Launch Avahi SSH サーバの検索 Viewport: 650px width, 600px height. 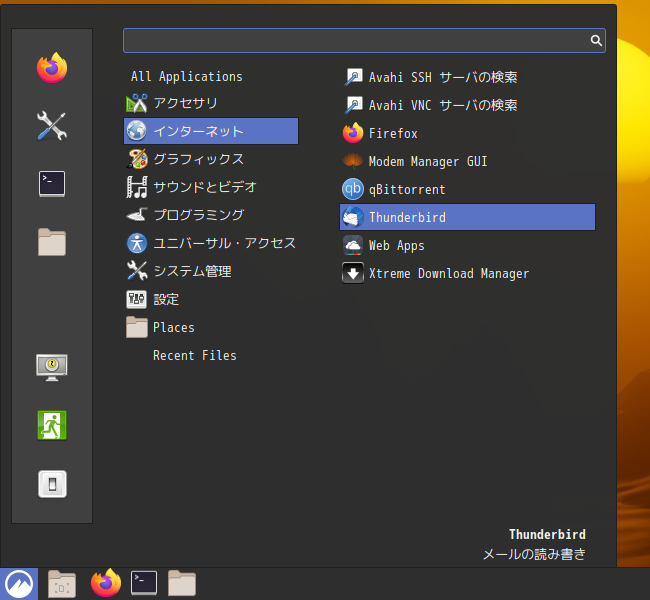tap(467, 77)
